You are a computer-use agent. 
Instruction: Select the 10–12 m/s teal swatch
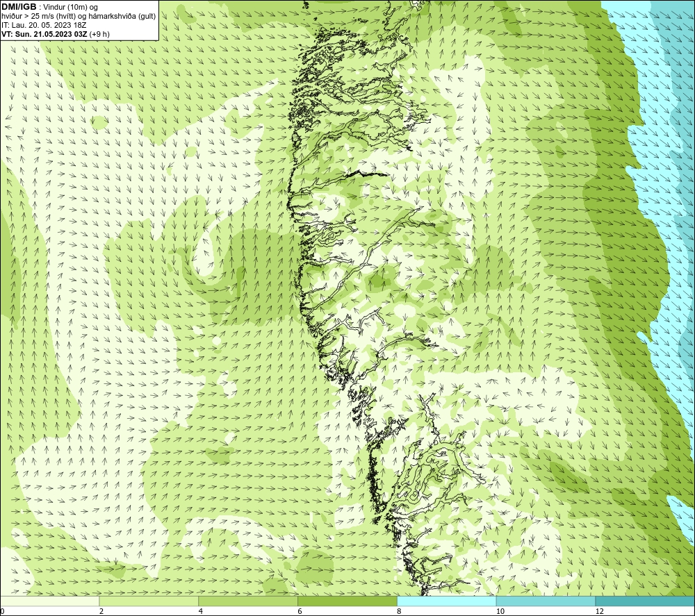coord(546,601)
